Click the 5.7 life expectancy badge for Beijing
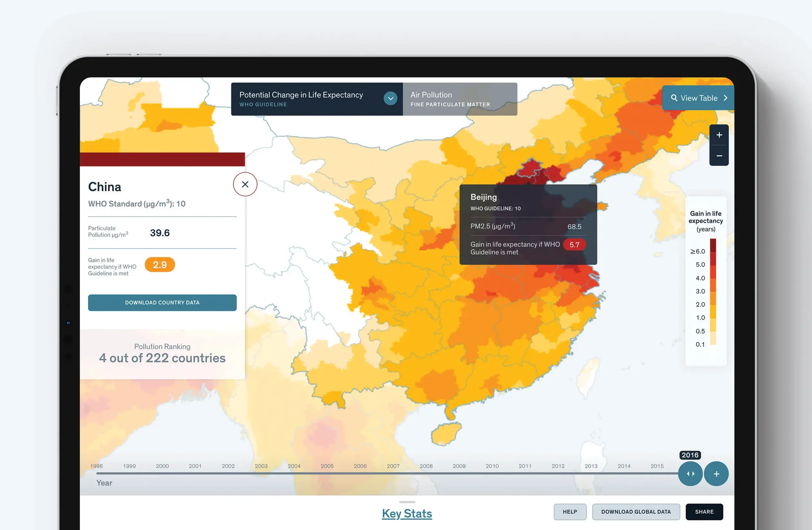The height and width of the screenshot is (530, 812). (x=574, y=245)
